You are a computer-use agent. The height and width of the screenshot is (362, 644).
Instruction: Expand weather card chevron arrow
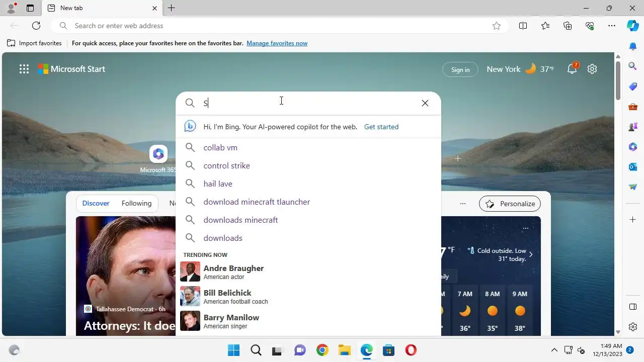(531, 254)
